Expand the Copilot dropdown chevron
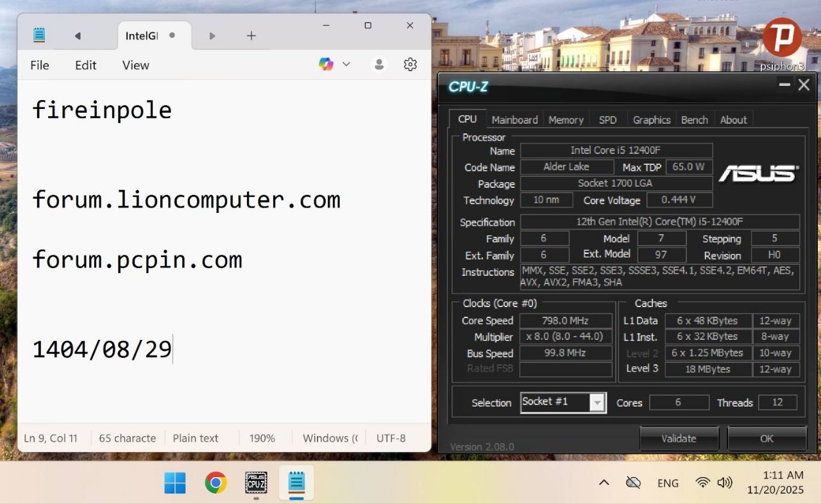This screenshot has height=504, width=821. point(346,64)
